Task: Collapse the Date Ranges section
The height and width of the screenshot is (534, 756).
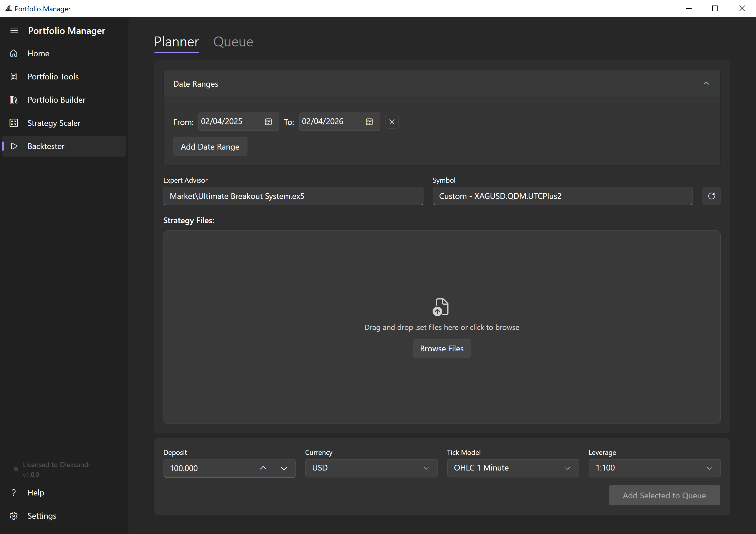Action: click(706, 83)
